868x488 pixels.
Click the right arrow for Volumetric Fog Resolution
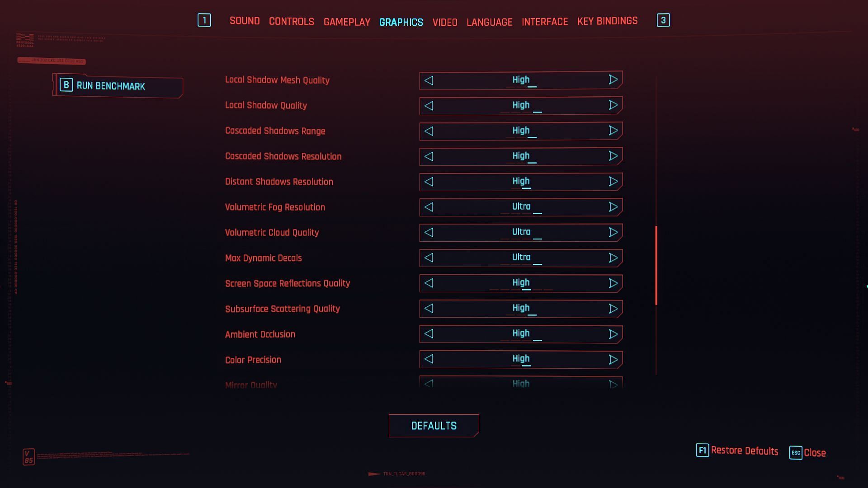[612, 207]
